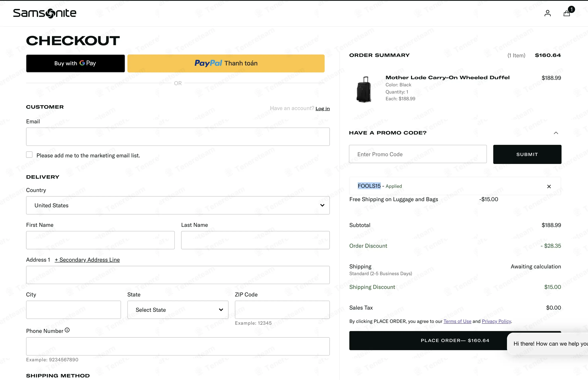Open the user account icon
This screenshot has width=588, height=380.
[x=548, y=13]
